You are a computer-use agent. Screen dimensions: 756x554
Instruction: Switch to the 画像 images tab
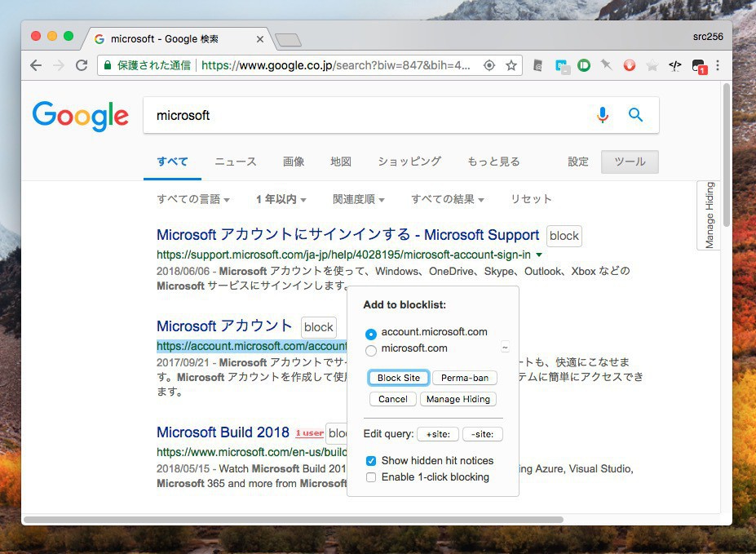[x=294, y=162]
